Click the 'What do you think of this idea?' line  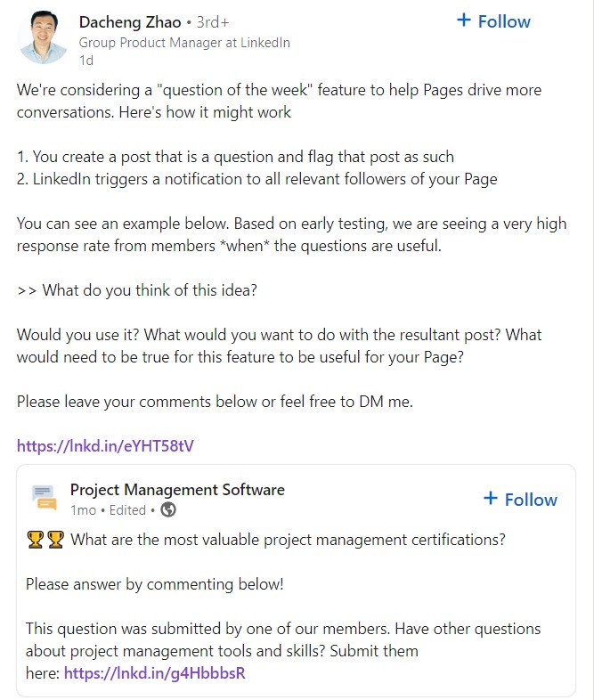point(136,290)
